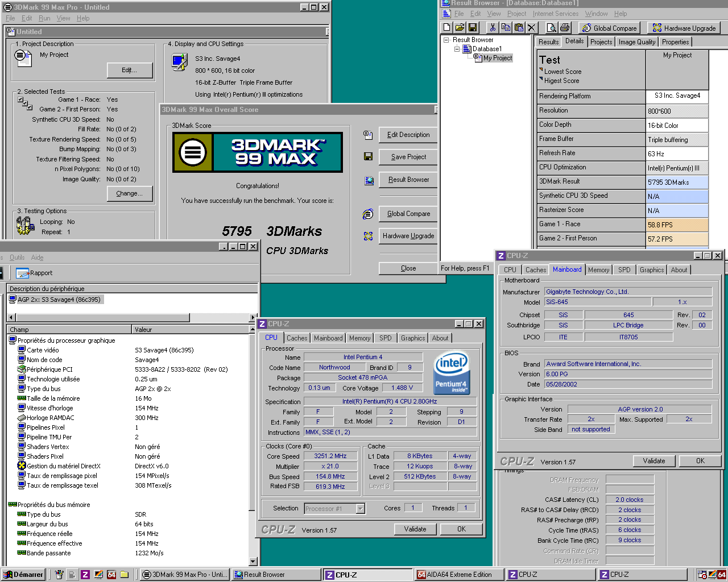The height and width of the screenshot is (582, 728).
Task: Click the globe icon beside Global Compare button
Action: pos(368,214)
